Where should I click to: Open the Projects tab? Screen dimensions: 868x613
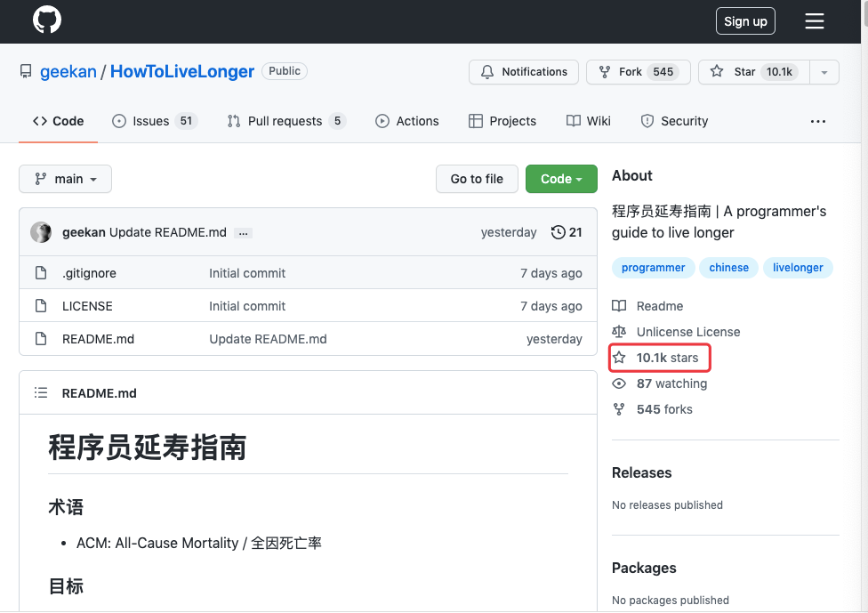502,121
